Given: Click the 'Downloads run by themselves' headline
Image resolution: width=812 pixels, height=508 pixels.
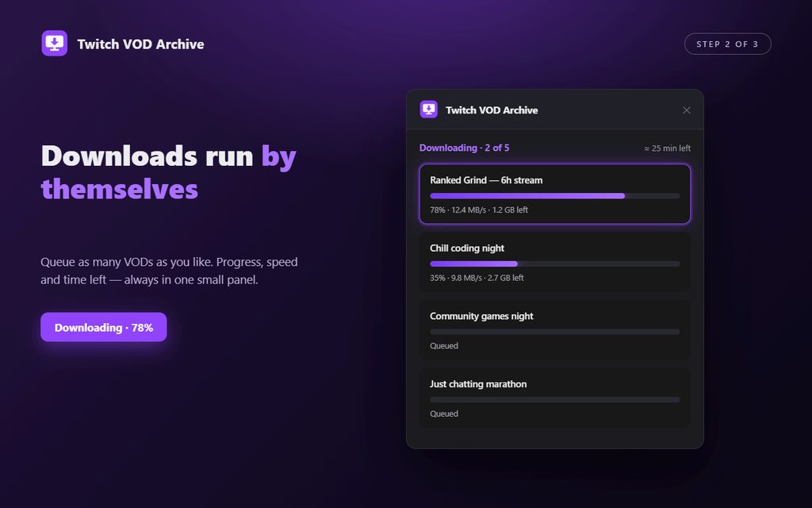Looking at the screenshot, I should point(168,172).
